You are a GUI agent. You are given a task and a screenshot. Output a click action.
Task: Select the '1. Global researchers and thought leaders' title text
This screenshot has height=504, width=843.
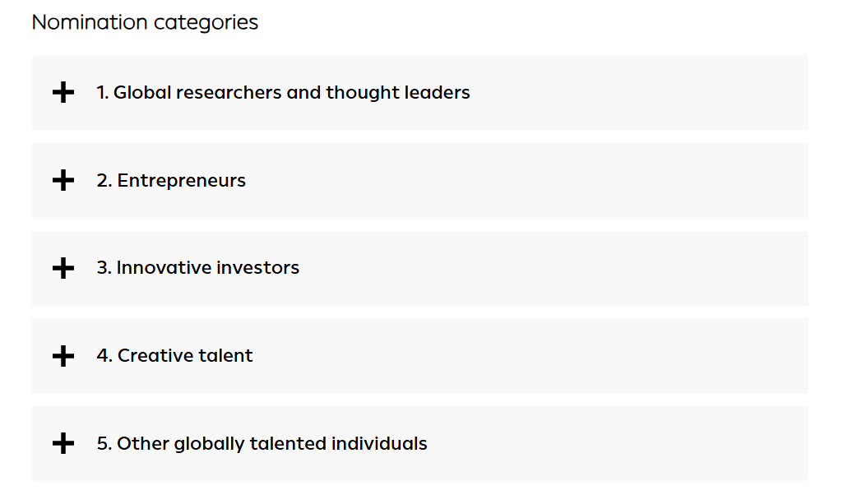coord(283,92)
